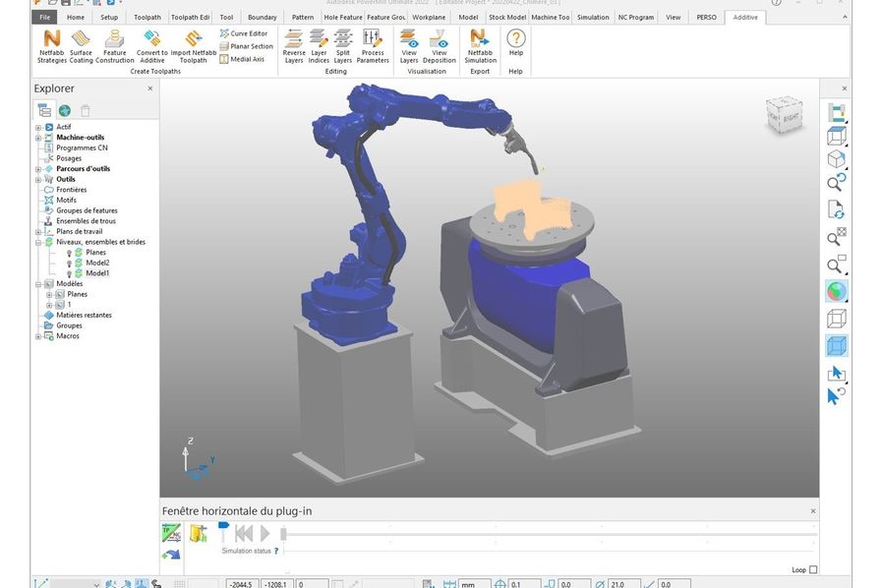
Task: Open the Explorer tree view tab
Action: pos(44,110)
